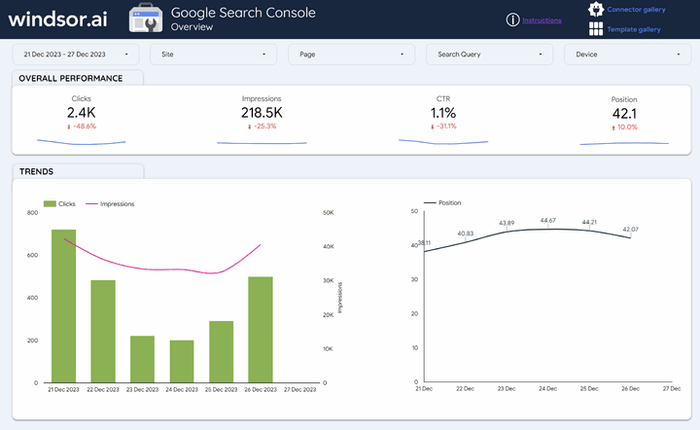Viewport: 700px width, 430px height.
Task: Click the Template gallery grid icon
Action: click(596, 29)
